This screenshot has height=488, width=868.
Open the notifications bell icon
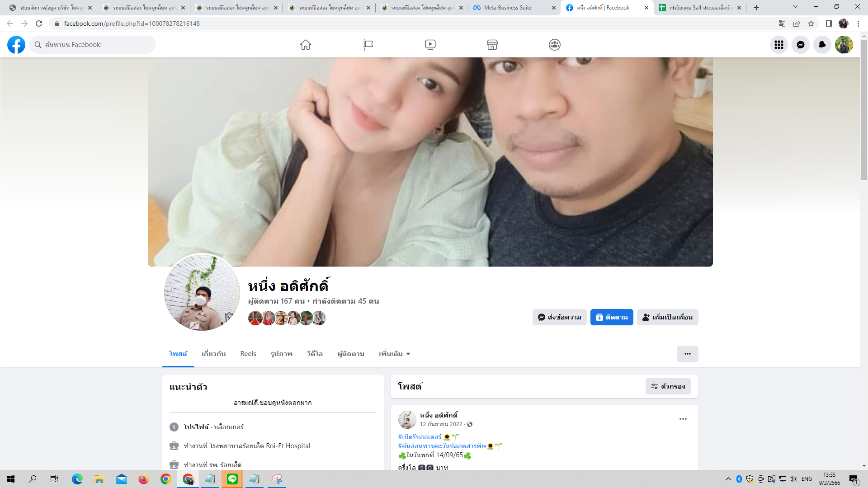(x=822, y=45)
